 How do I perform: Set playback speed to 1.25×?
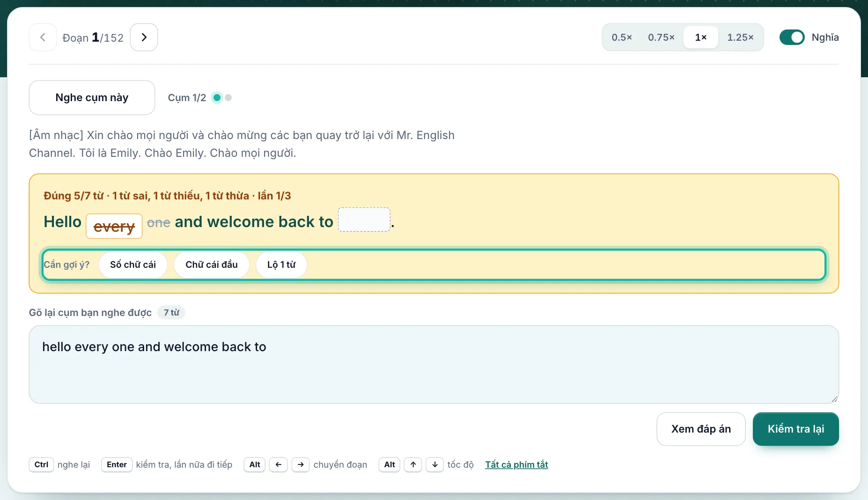pyautogui.click(x=740, y=37)
